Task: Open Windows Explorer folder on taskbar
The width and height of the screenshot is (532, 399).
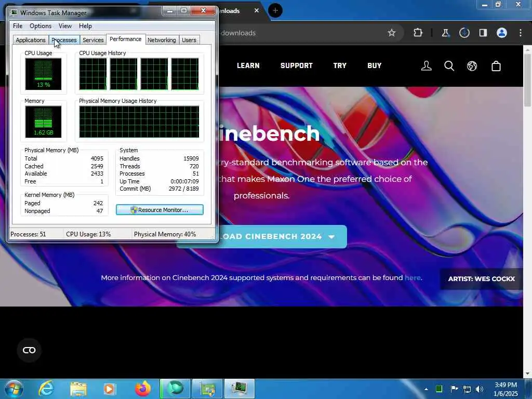Action: (78, 389)
